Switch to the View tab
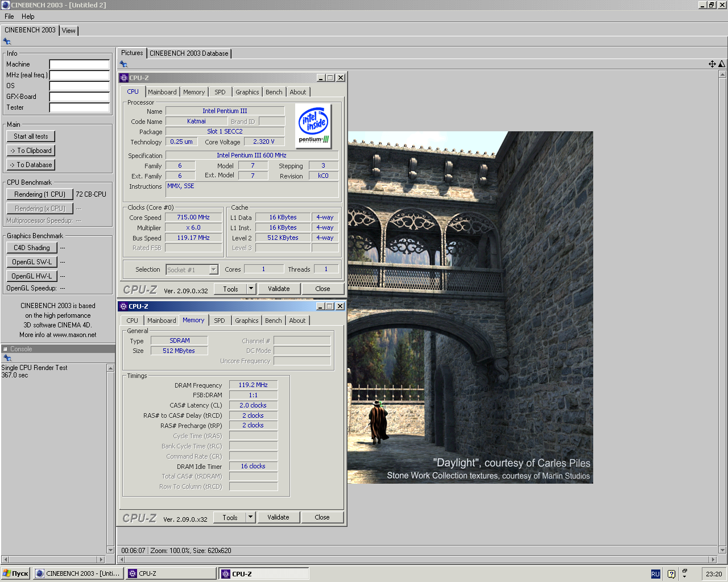This screenshot has height=582, width=728. coord(69,31)
